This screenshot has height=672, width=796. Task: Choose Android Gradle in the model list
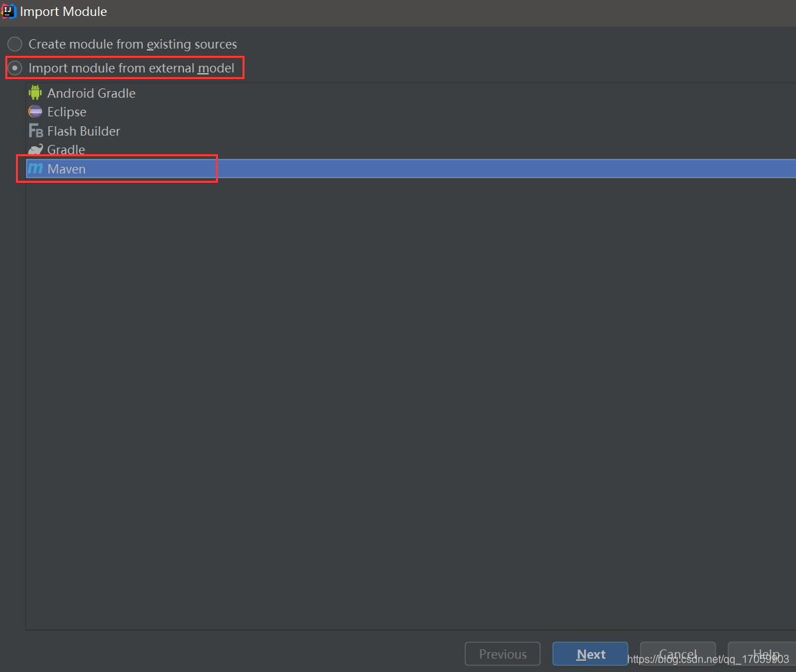(411, 93)
